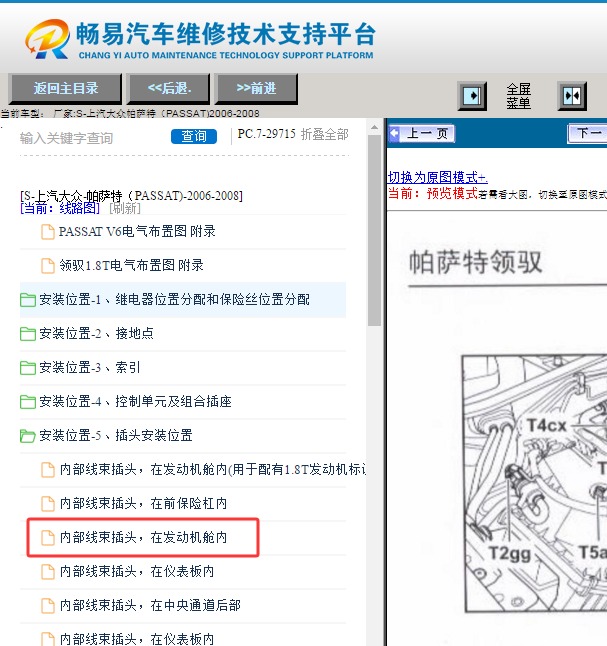The width and height of the screenshot is (607, 646).
Task: Click the folder icon for 安装位置-4
Action: tap(28, 402)
